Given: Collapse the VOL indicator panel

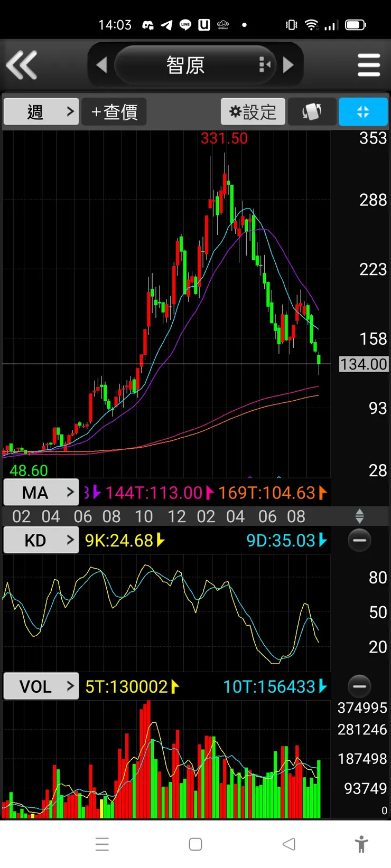Looking at the screenshot, I should [359, 686].
